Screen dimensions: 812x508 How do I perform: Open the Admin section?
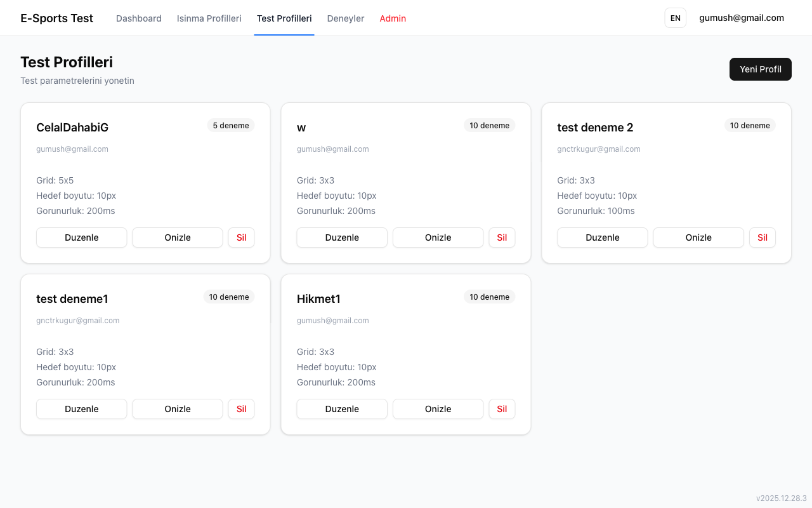tap(393, 18)
